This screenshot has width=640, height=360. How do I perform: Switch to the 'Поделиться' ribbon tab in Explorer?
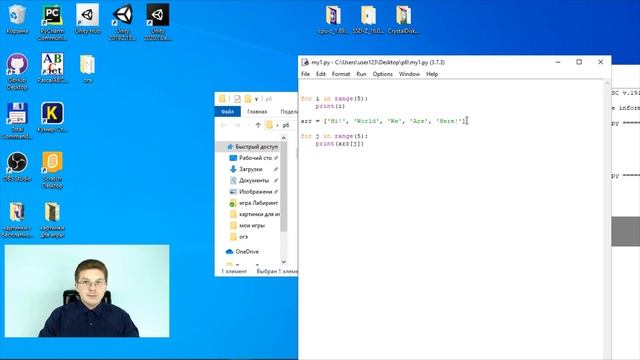point(288,111)
